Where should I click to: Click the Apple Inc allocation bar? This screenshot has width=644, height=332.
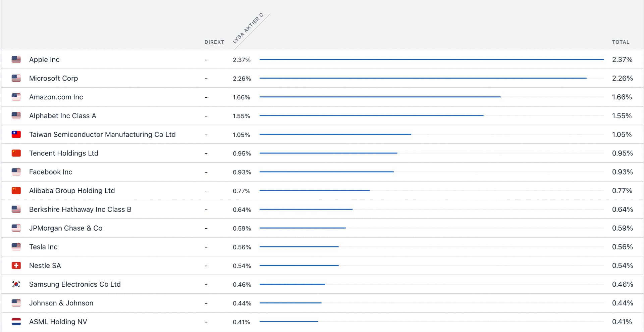coord(431,59)
